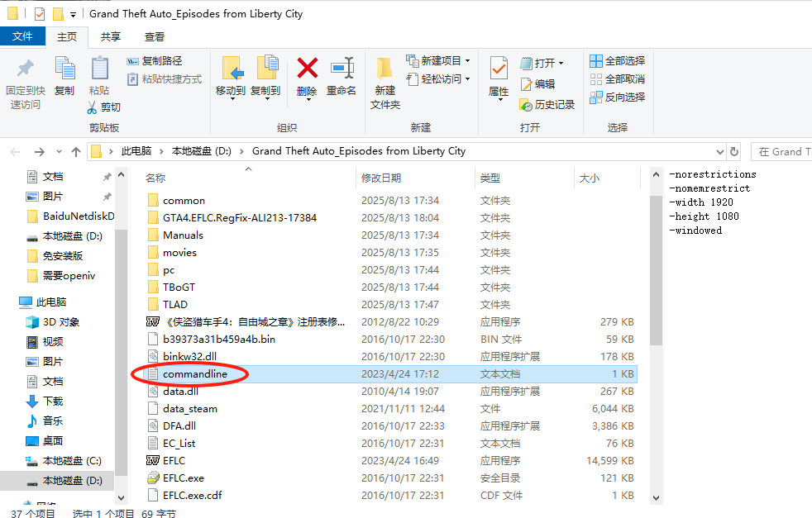Click the Paste clipboard icon
The height and width of the screenshot is (518, 812).
pyautogui.click(x=99, y=69)
